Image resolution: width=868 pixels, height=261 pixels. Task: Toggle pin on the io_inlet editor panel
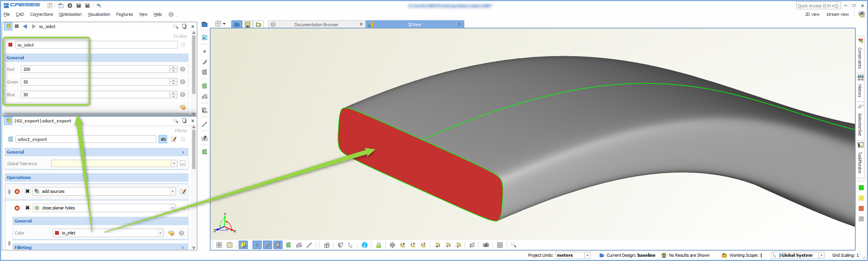pyautogui.click(x=8, y=26)
